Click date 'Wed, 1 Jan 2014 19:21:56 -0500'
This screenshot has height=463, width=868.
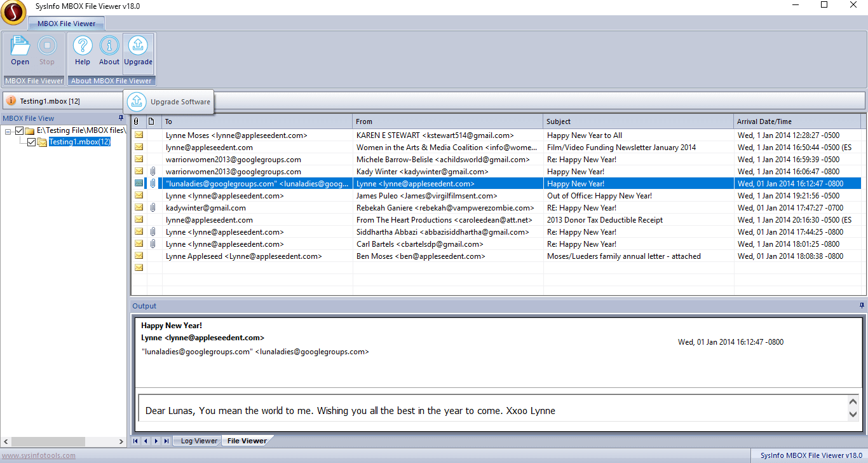[789, 196]
